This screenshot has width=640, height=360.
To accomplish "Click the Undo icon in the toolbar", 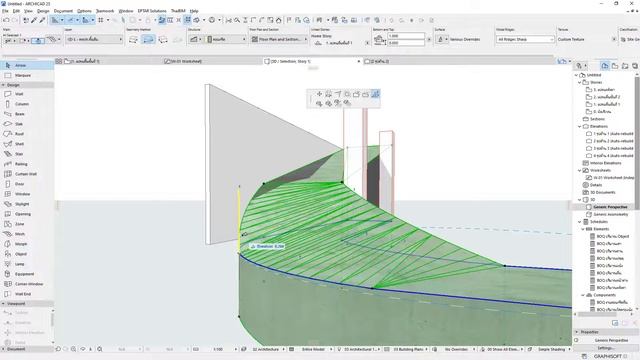I will click(6, 20).
